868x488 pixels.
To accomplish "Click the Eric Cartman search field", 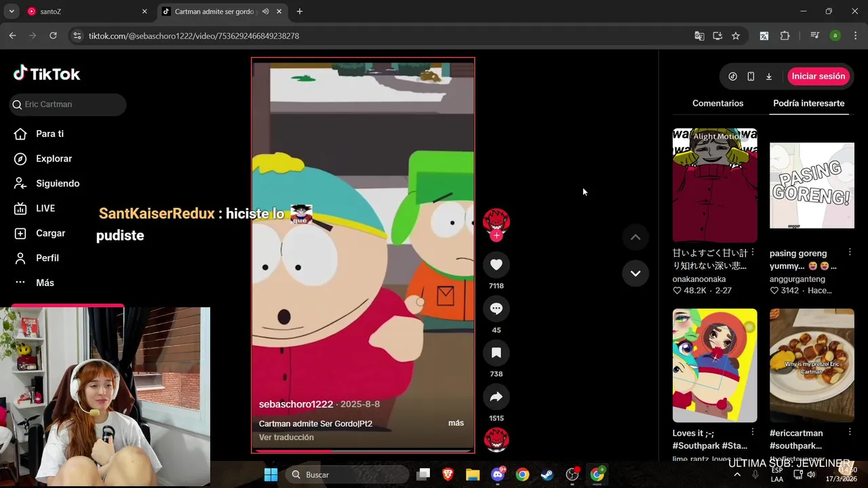I will [x=68, y=104].
